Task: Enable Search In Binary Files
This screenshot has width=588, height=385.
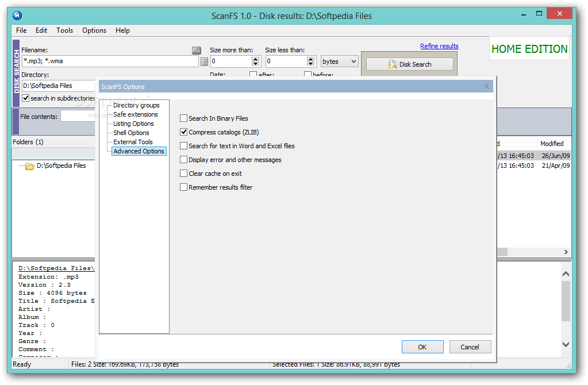Action: click(x=183, y=118)
